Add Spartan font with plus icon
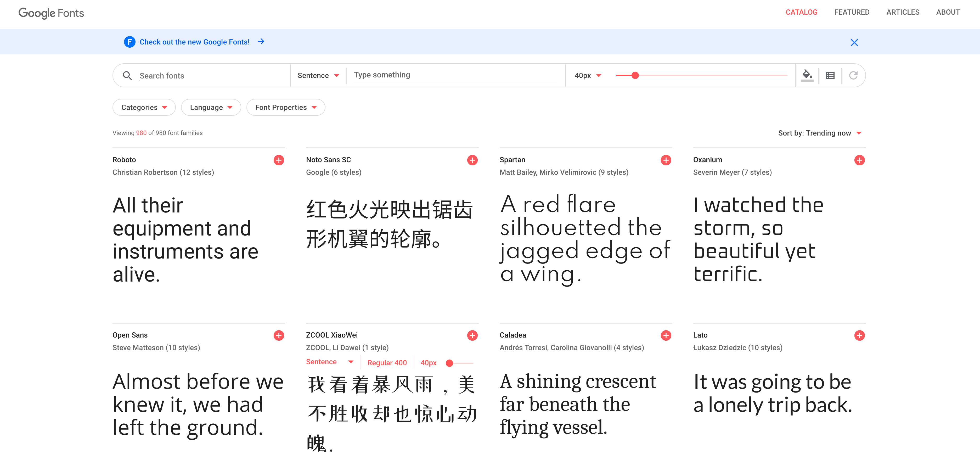 (666, 160)
